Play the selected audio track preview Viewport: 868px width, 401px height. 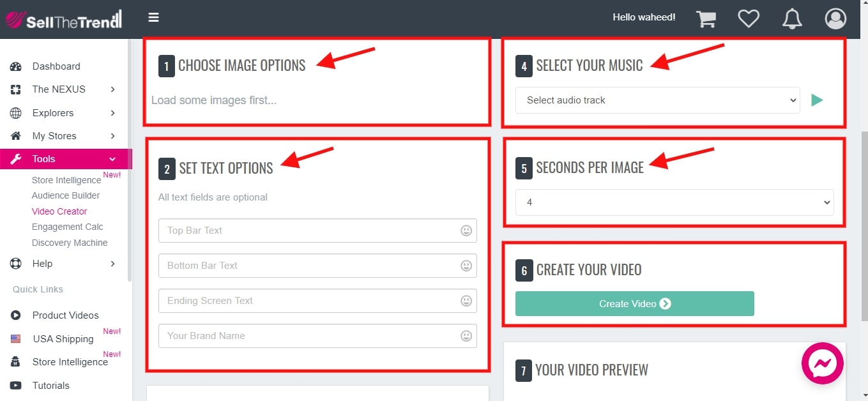(817, 100)
